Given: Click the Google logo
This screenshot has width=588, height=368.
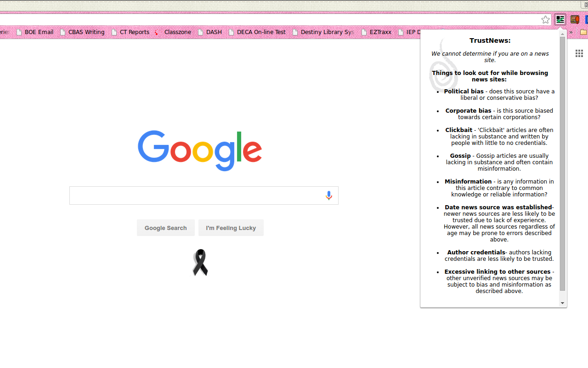Looking at the screenshot, I should (x=200, y=151).
